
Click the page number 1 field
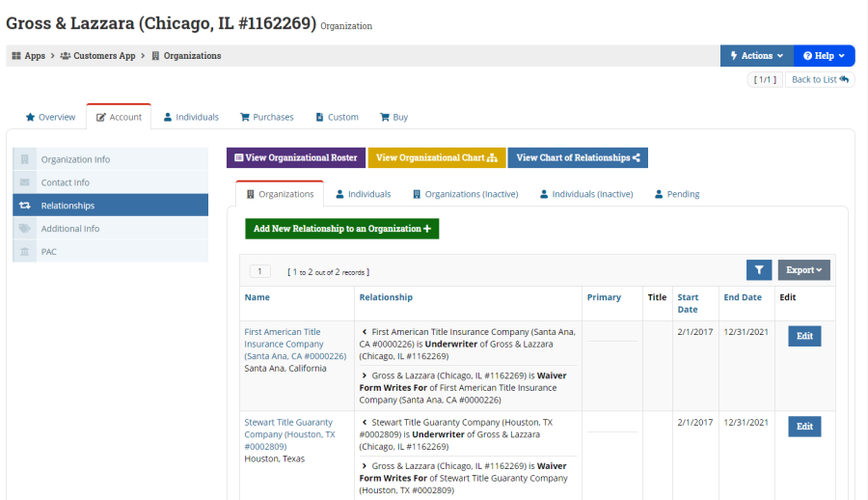pos(259,271)
